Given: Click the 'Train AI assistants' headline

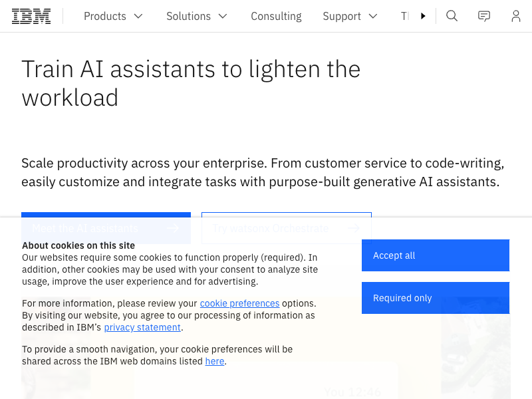Looking at the screenshot, I should [x=191, y=84].
